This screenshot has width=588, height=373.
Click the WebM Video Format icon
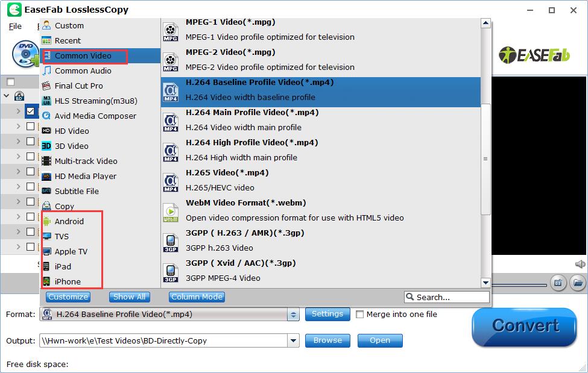[x=171, y=213]
